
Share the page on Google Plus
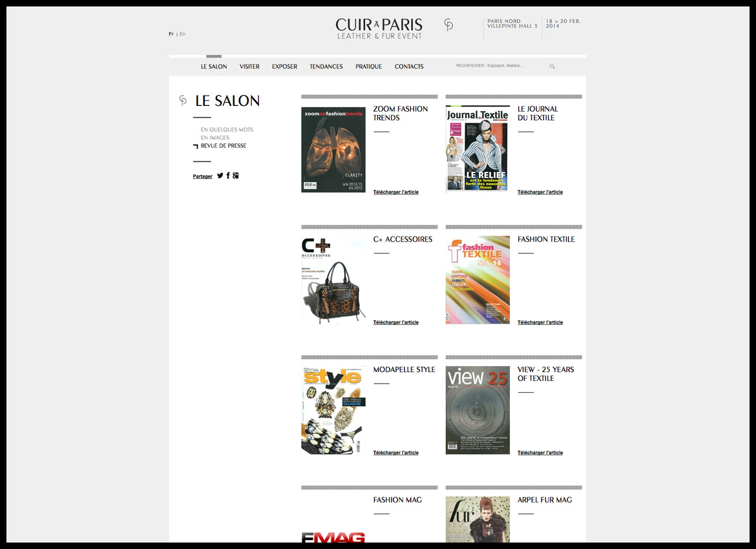(236, 176)
